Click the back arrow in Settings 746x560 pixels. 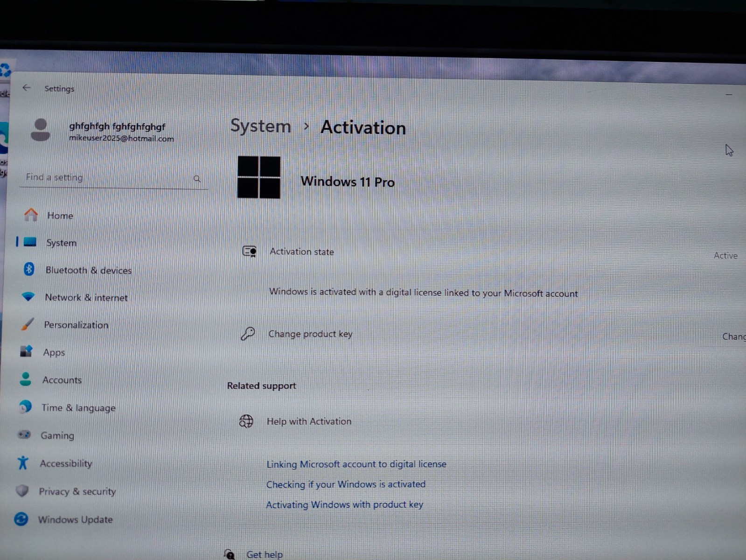27,88
